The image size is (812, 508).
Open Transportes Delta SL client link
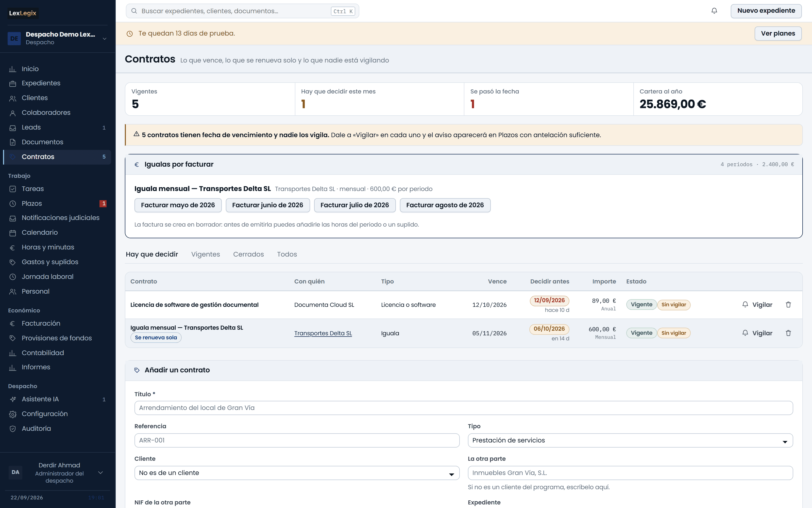(323, 333)
